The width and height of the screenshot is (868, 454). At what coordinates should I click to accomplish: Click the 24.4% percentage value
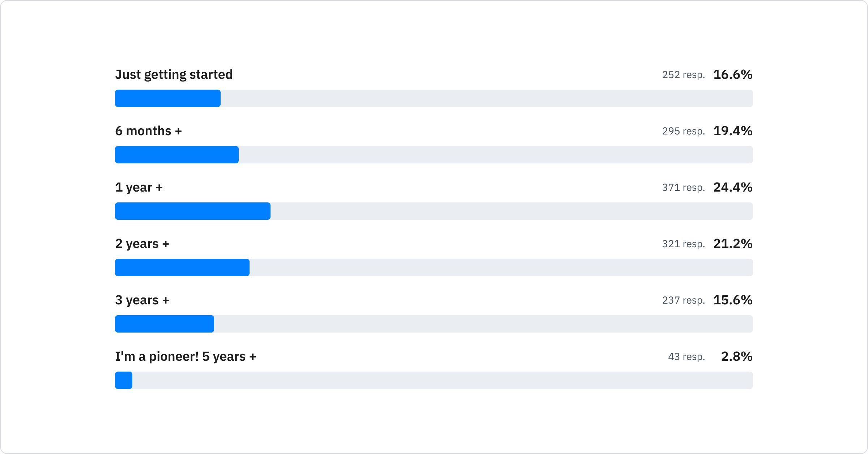[x=733, y=187]
